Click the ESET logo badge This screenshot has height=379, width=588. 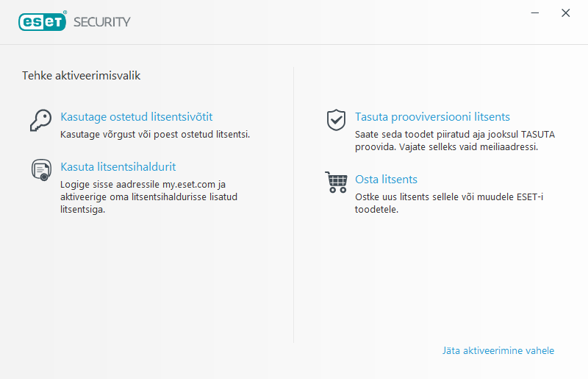(x=42, y=21)
